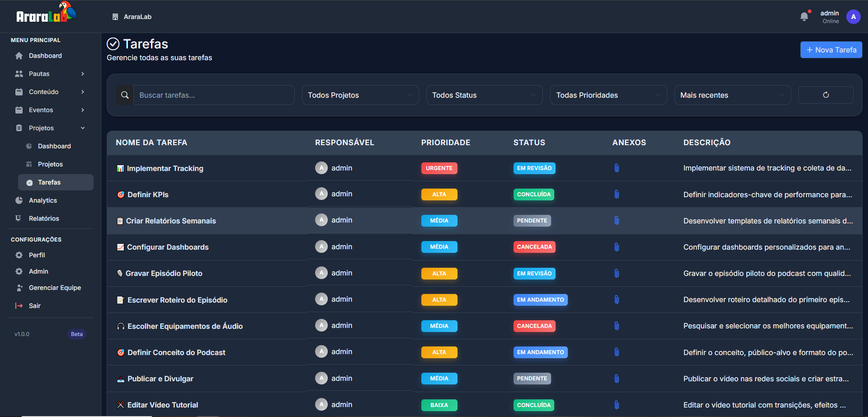868x417 pixels.
Task: Click the Gerenciar Equipe person icon
Action: tap(19, 288)
